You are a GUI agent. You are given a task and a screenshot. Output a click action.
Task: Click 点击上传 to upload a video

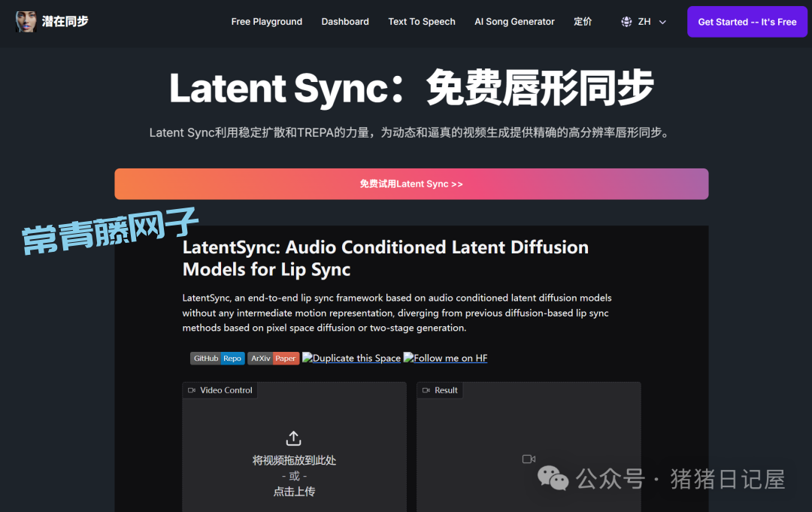click(x=294, y=492)
